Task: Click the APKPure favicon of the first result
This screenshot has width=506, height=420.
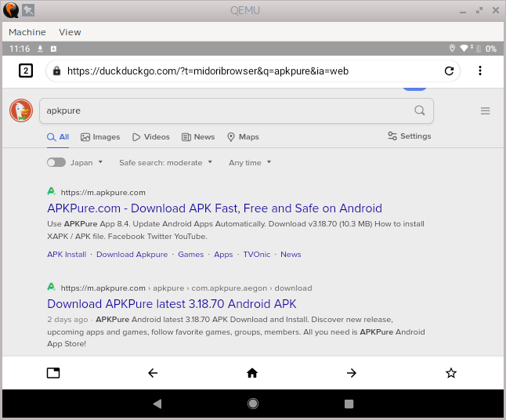Action: pos(52,192)
